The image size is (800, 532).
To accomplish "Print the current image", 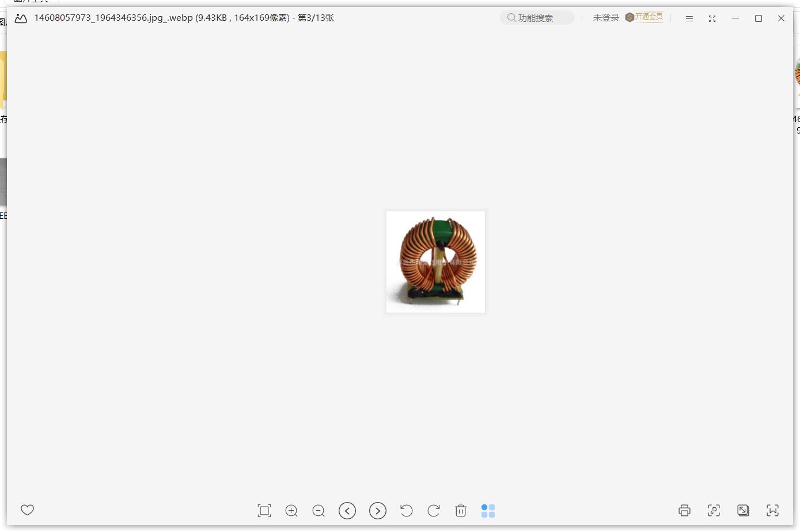I will [x=684, y=510].
